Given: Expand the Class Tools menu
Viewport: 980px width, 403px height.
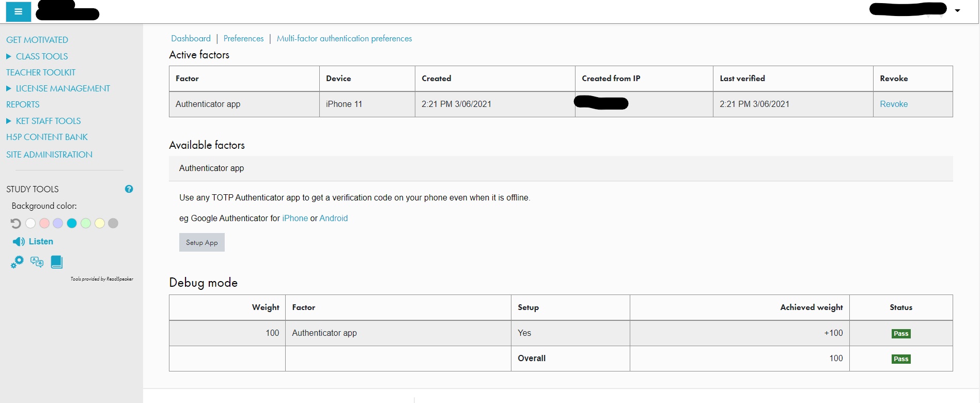Looking at the screenshot, I should pyautogui.click(x=9, y=56).
